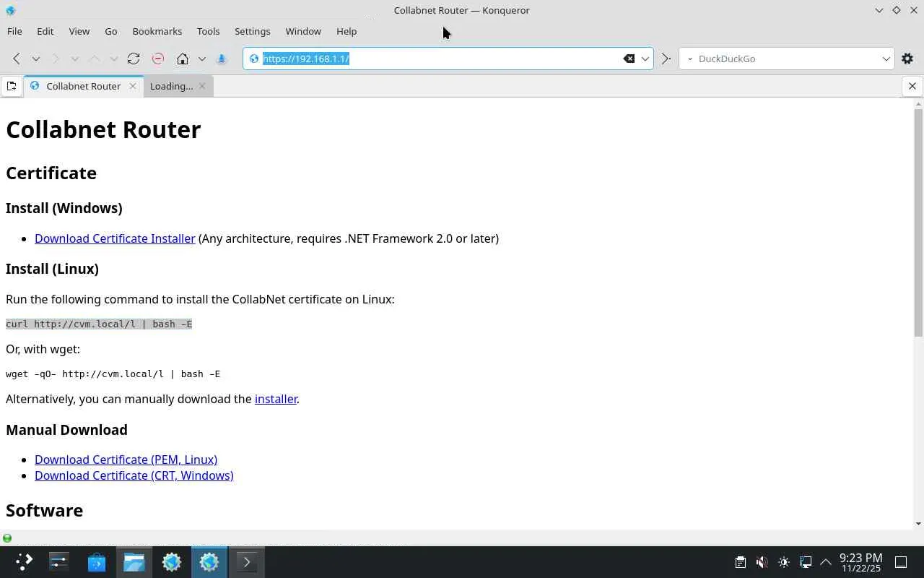Select the active Konqueror taskbar entry
This screenshot has width=924, height=578.
point(209,562)
